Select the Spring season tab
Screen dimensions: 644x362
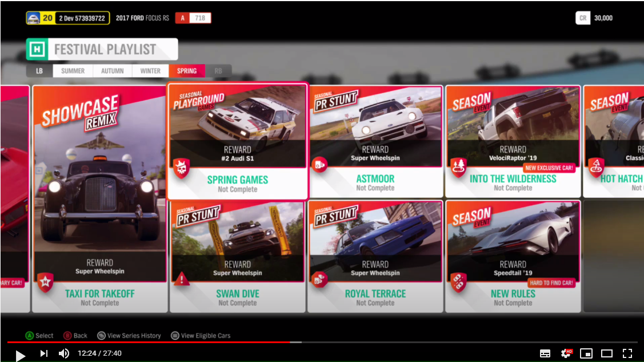(187, 71)
